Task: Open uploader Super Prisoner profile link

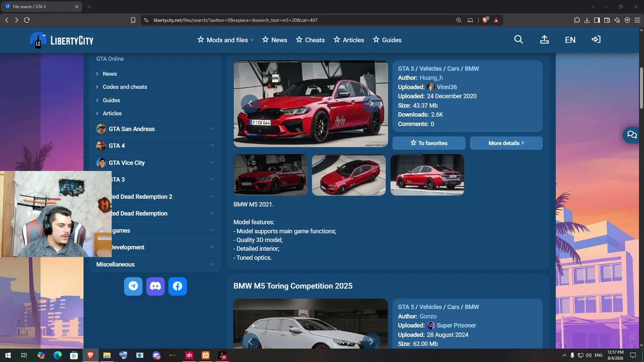Action: 456,325
